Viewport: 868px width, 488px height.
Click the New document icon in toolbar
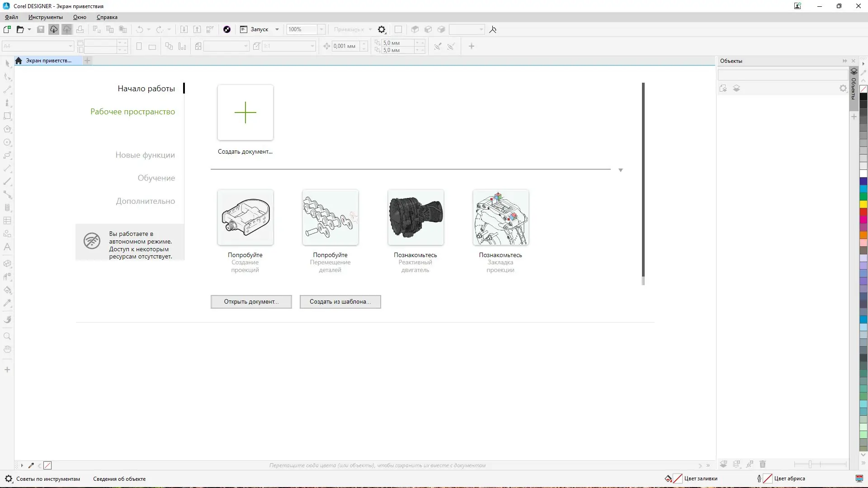point(7,29)
